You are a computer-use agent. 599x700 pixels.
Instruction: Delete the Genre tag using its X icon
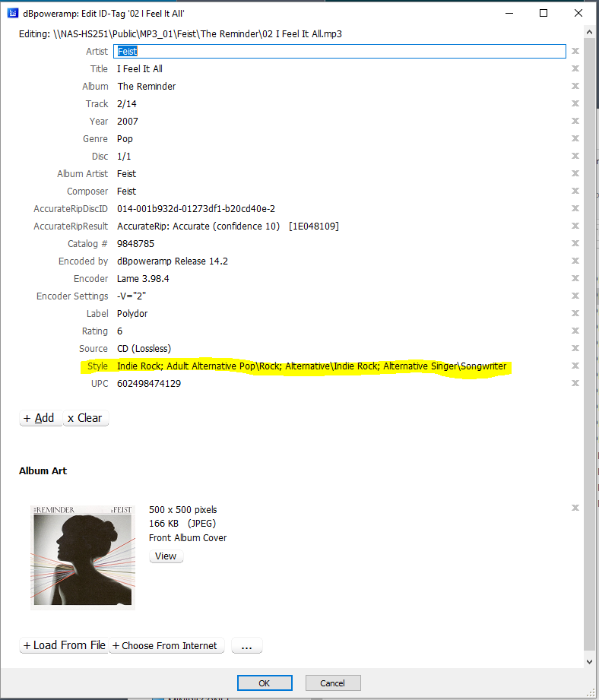tap(575, 138)
